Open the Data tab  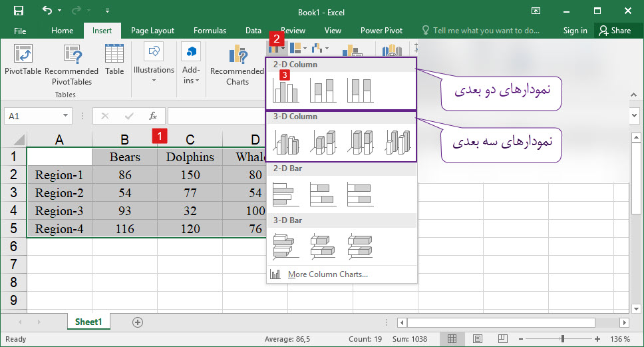pos(253,31)
